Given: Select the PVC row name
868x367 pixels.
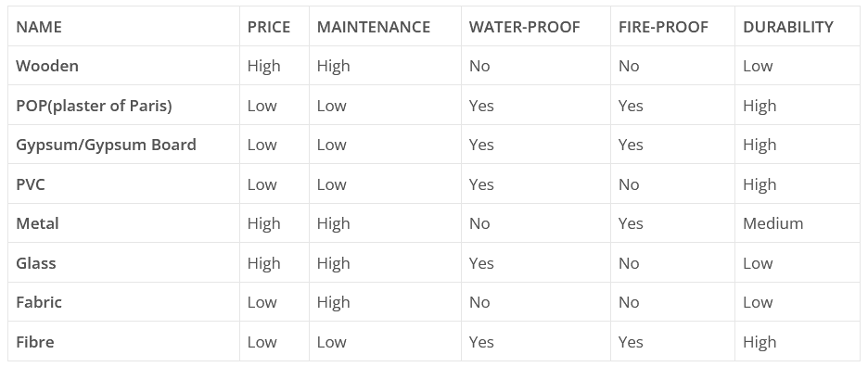Looking at the screenshot, I should click(31, 184).
